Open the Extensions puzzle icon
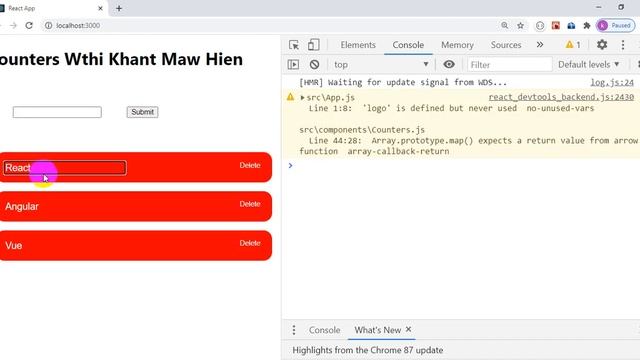 pos(587,25)
